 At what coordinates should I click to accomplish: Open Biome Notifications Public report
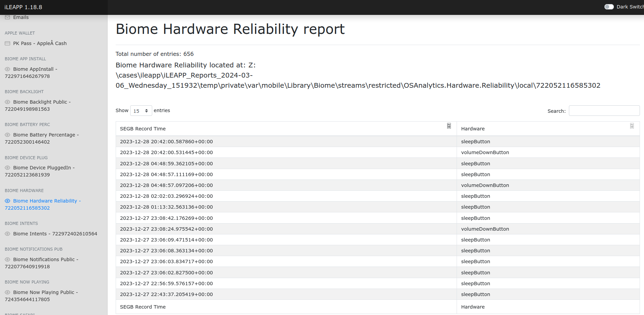tap(41, 263)
